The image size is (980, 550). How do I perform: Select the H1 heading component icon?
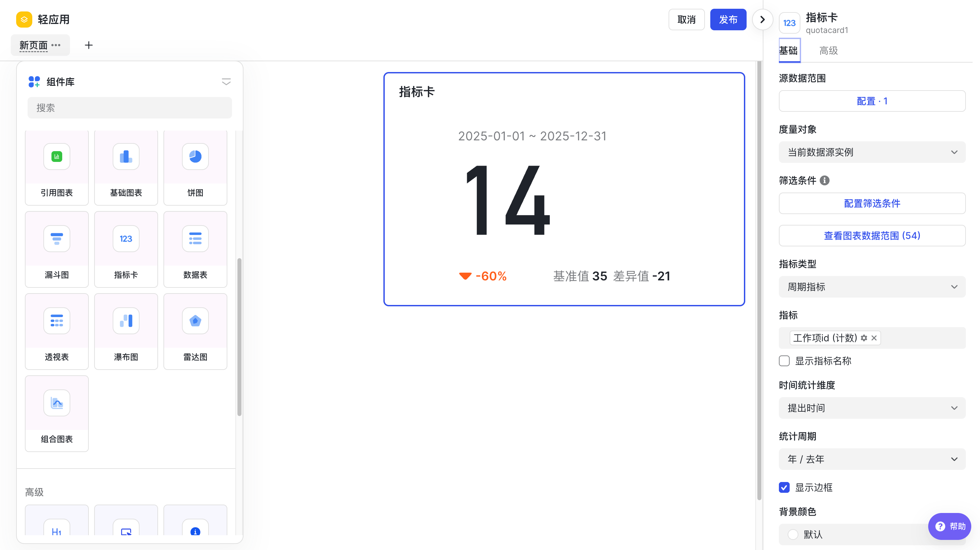click(57, 528)
